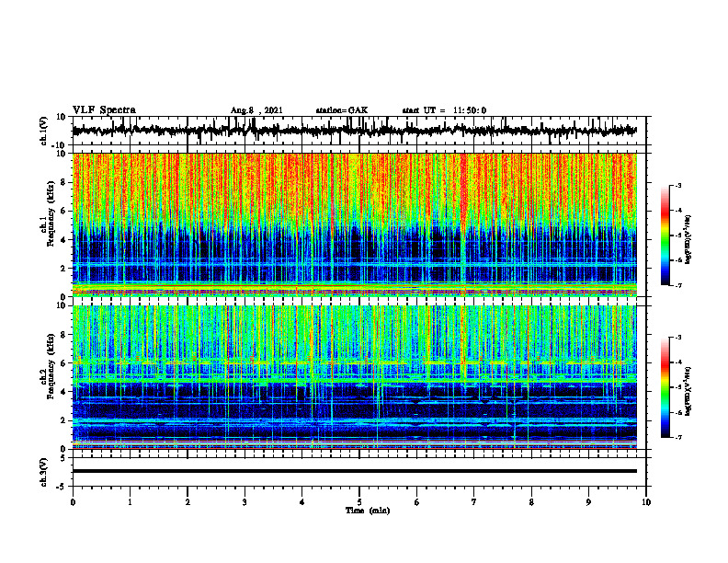Click the ch.1 spectrogram plot area
This screenshot has height=563, width=728.
(x=355, y=224)
